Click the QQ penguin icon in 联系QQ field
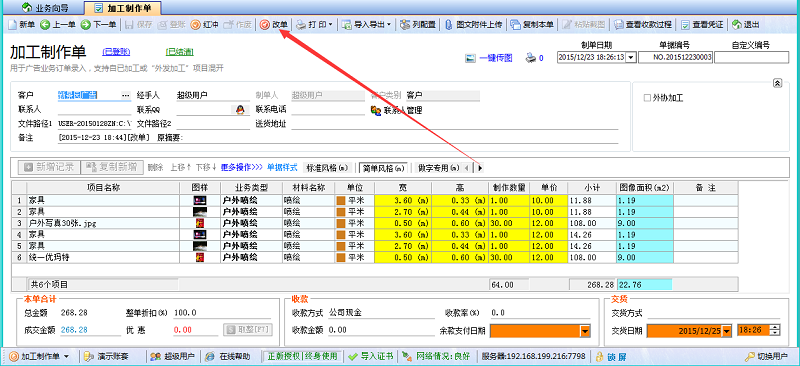Image resolution: width=800 pixels, height=366 pixels. click(x=240, y=110)
